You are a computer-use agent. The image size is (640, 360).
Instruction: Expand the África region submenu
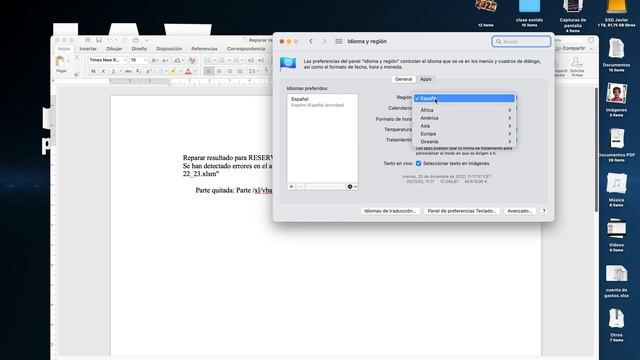(464, 110)
